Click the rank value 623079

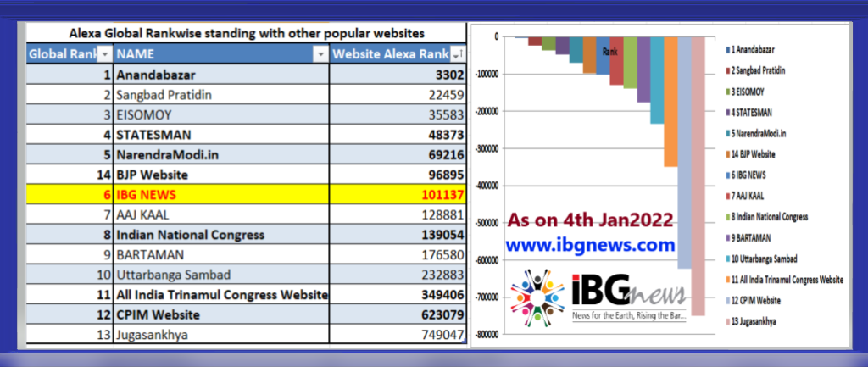click(x=442, y=314)
